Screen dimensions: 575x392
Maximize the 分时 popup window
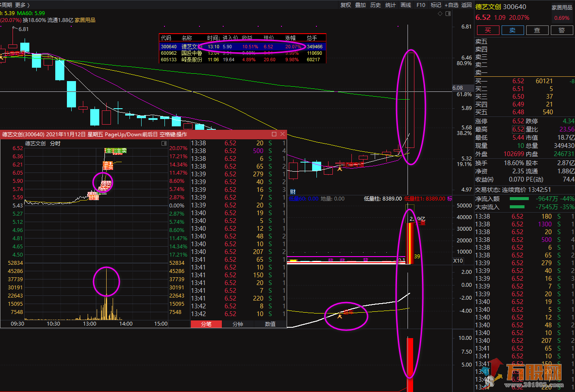tap(274, 134)
